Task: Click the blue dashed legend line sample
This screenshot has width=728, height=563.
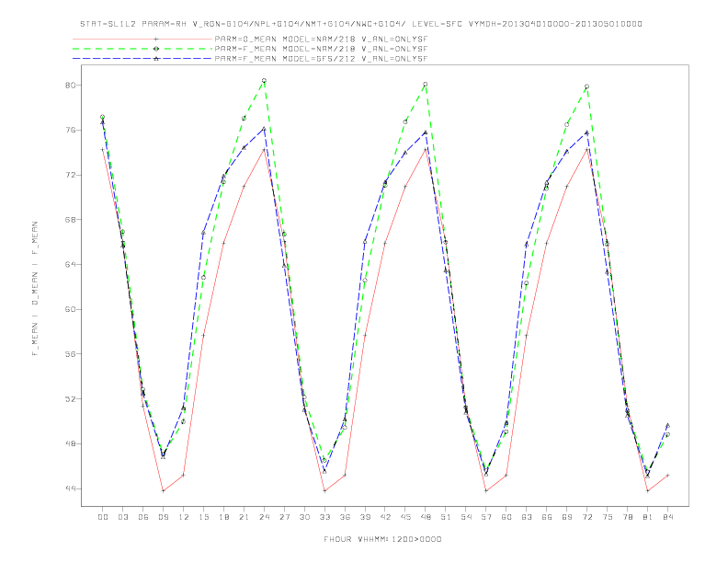Action: click(x=142, y=59)
